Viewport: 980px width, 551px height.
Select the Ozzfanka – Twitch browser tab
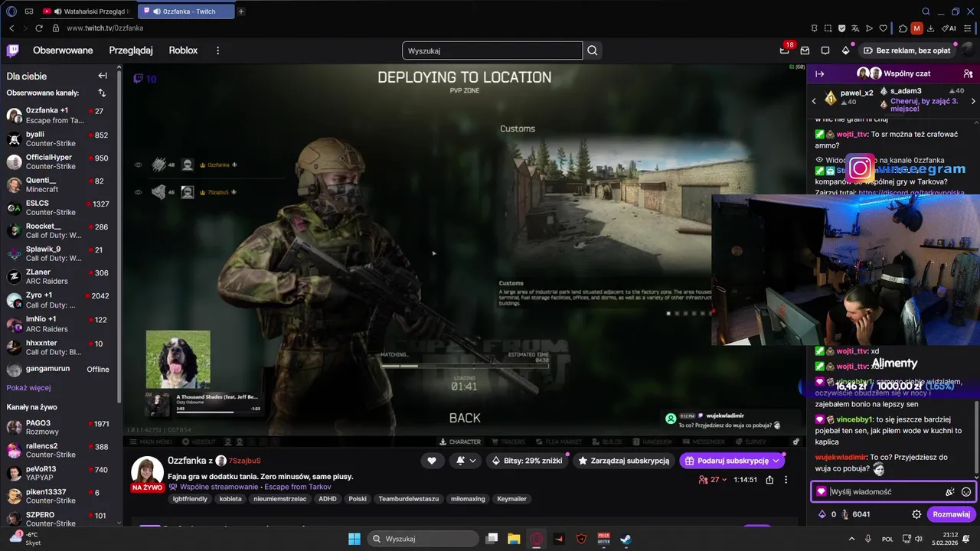pyautogui.click(x=186, y=11)
